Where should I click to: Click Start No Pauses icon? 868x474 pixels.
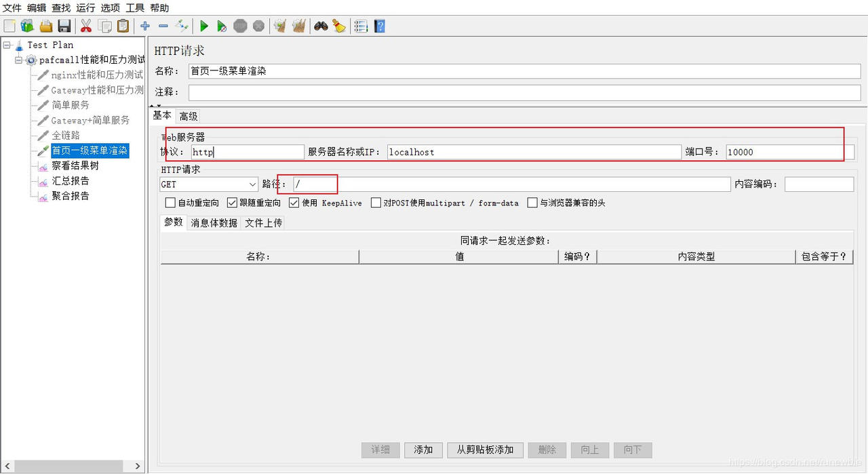[x=222, y=26]
